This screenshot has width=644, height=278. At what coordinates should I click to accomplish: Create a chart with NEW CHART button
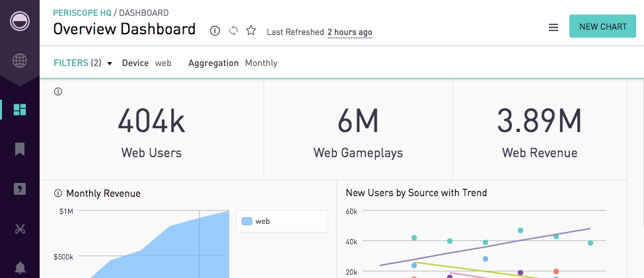(602, 26)
